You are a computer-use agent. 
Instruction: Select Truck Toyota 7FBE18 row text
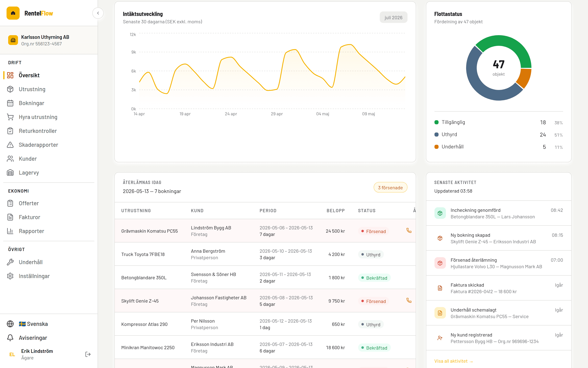click(x=143, y=254)
